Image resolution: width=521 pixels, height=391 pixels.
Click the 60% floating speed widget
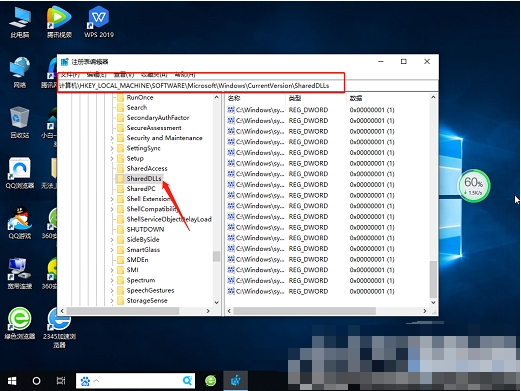pos(473,185)
